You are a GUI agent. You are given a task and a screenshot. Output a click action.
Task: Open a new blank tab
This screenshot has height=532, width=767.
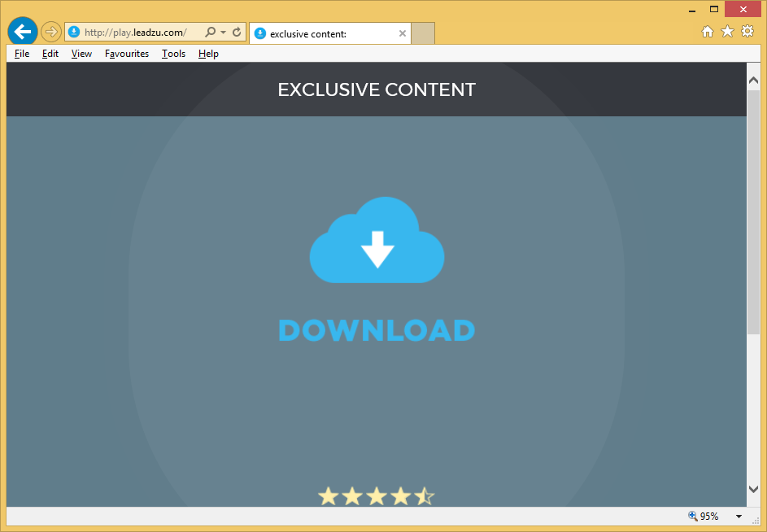point(423,33)
